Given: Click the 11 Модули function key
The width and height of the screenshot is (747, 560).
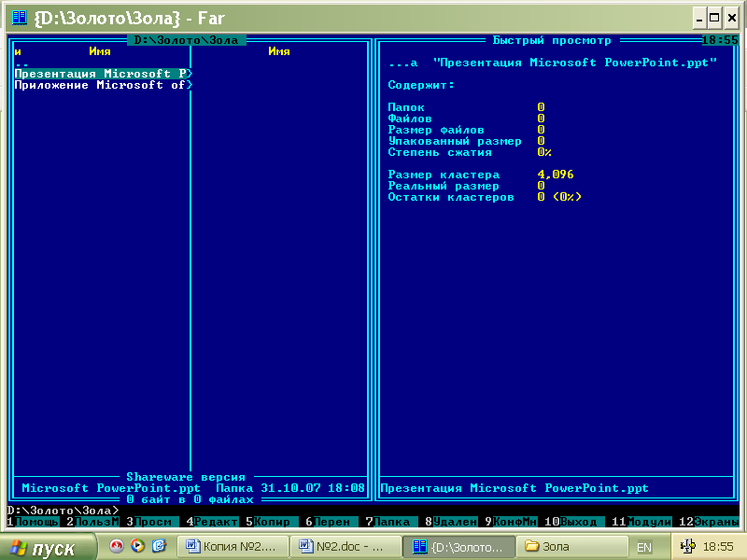Looking at the screenshot, I should [x=641, y=522].
